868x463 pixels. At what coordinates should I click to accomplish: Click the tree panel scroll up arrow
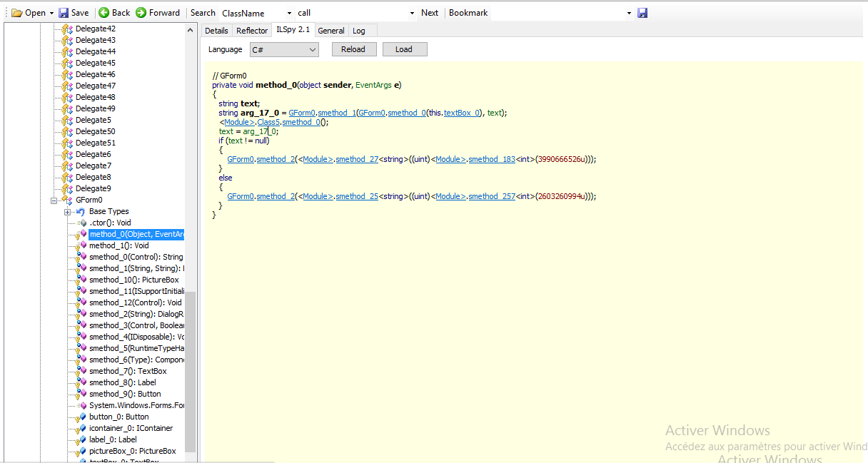pos(191,30)
